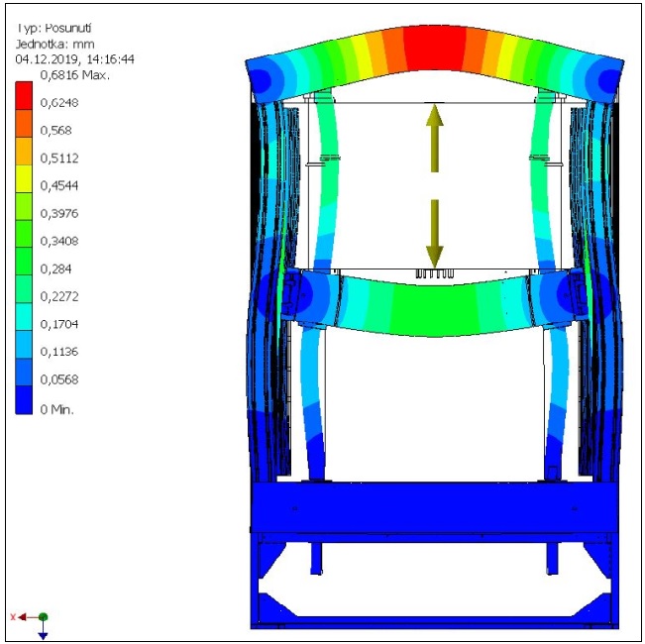
Task: Click the '0,284' legend value
Action: tap(55, 268)
